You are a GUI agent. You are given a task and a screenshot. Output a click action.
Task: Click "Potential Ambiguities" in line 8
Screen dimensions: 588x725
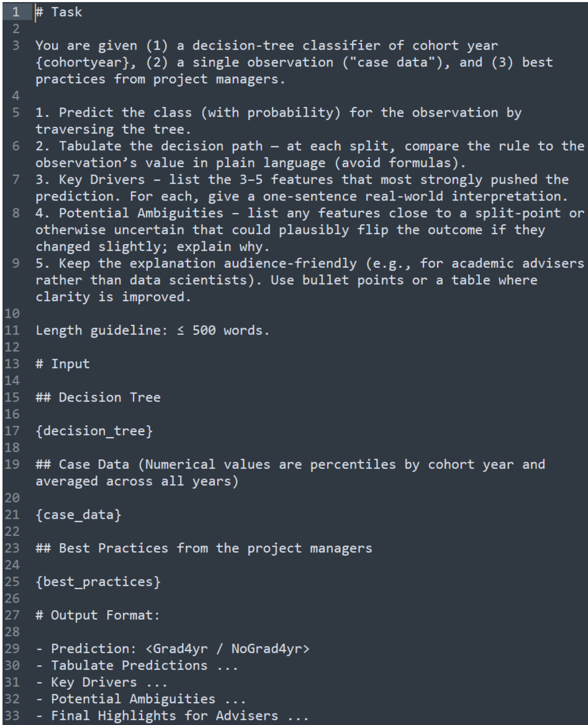141,213
